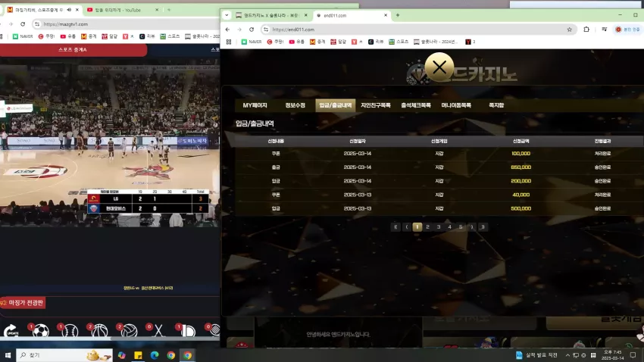This screenshot has width=644, height=362.
Task: Jump to the last page with double arrow
Action: [483, 227]
